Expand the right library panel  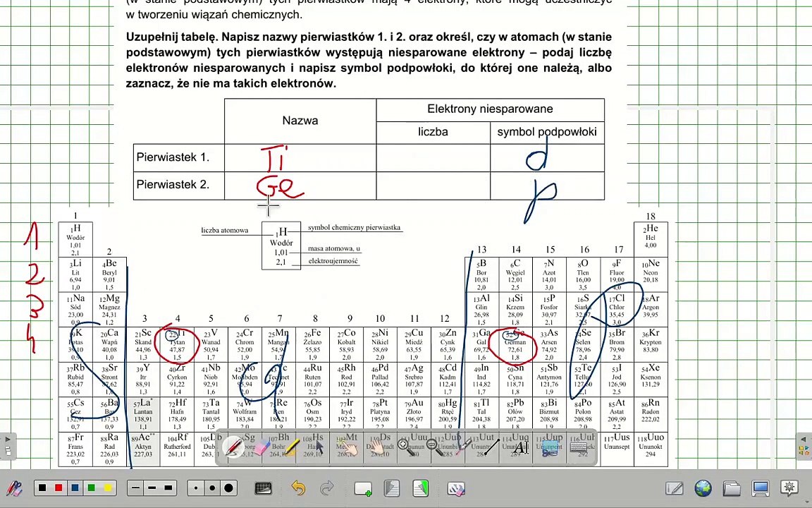804,446
